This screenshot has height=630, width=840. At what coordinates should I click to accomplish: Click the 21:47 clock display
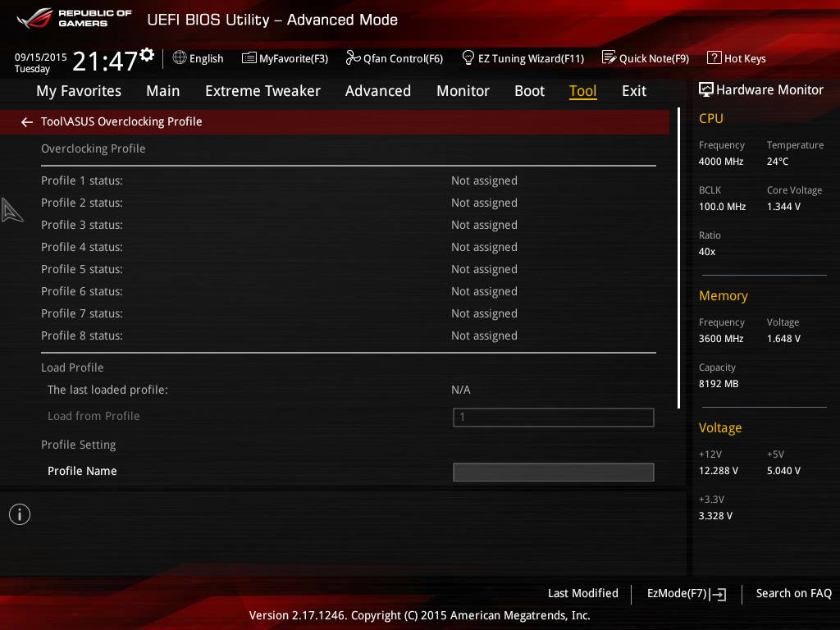click(x=105, y=61)
